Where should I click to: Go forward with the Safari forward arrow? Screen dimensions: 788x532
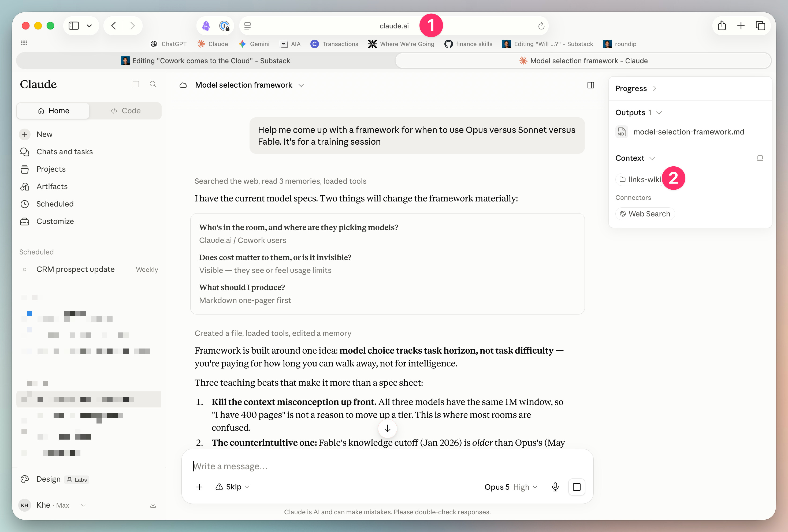[133, 26]
